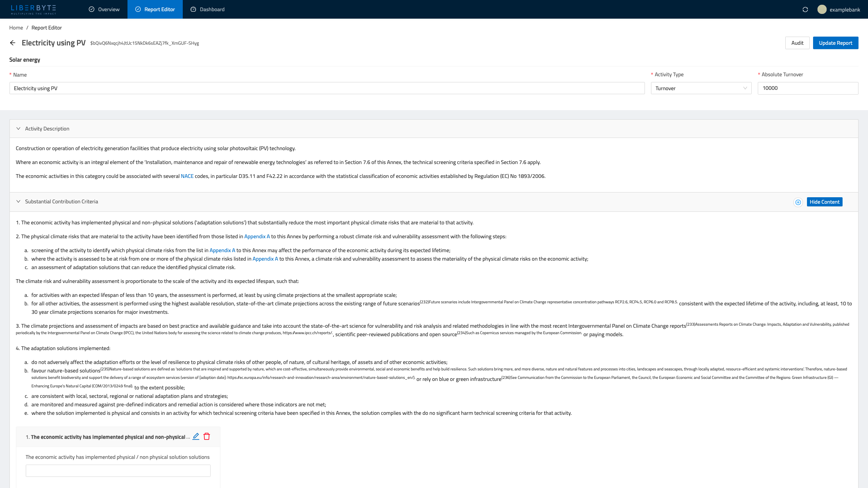
Task: Open the Activity Type dropdown
Action: (x=701, y=88)
